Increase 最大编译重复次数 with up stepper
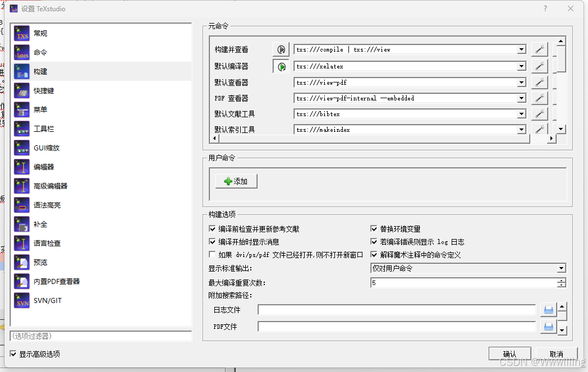Viewport: 588px width, 372px height. (x=562, y=281)
